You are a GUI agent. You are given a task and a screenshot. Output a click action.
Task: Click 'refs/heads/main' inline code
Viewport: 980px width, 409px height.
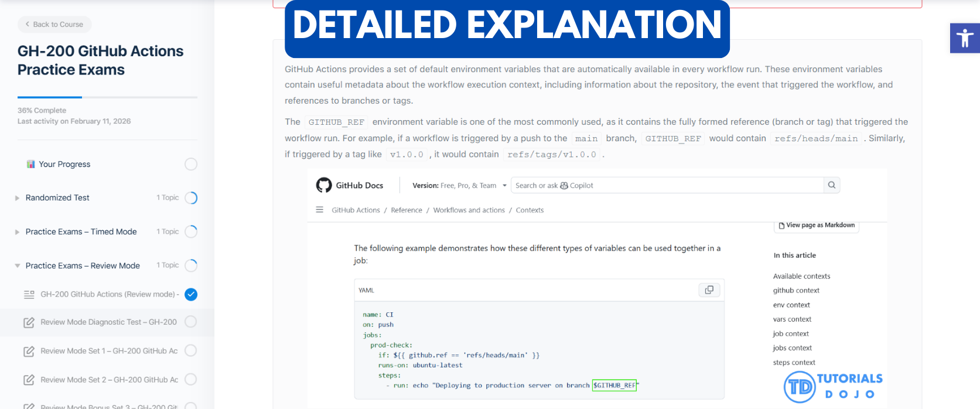pos(816,138)
